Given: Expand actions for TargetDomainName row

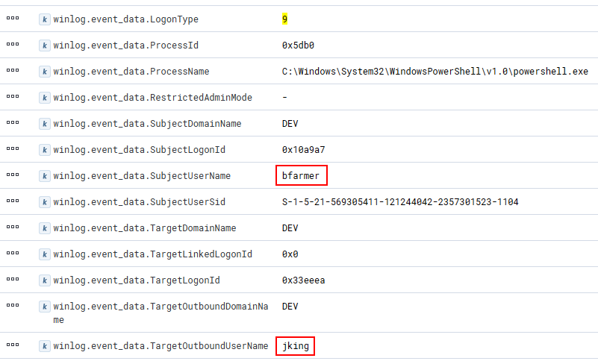Looking at the screenshot, I should (12, 228).
